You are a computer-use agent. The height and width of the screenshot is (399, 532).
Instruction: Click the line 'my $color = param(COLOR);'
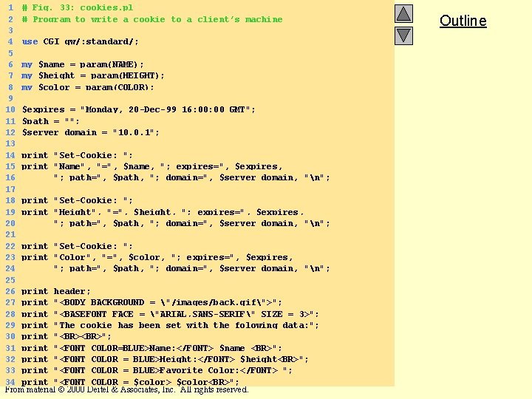[87, 87]
